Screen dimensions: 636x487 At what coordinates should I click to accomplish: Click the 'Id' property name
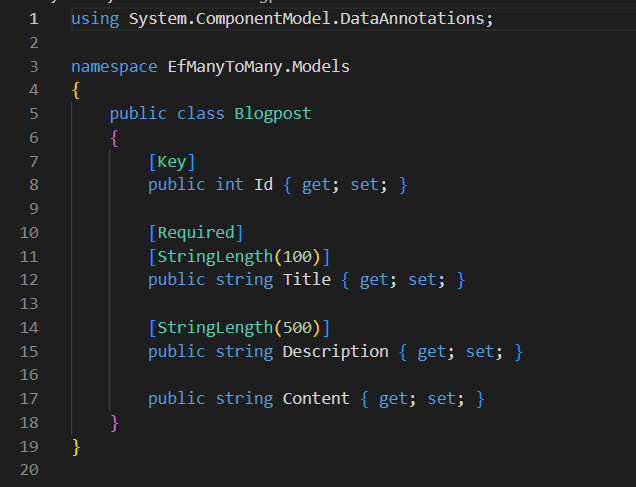tap(263, 185)
